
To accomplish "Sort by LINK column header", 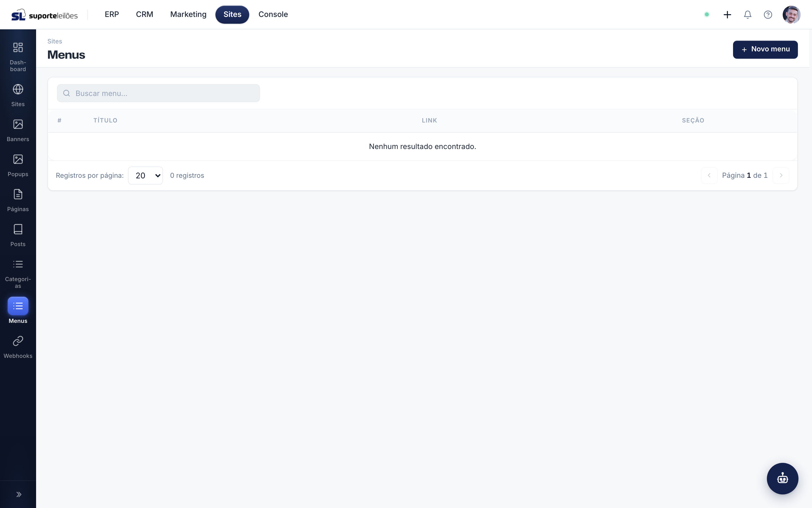I will [429, 120].
